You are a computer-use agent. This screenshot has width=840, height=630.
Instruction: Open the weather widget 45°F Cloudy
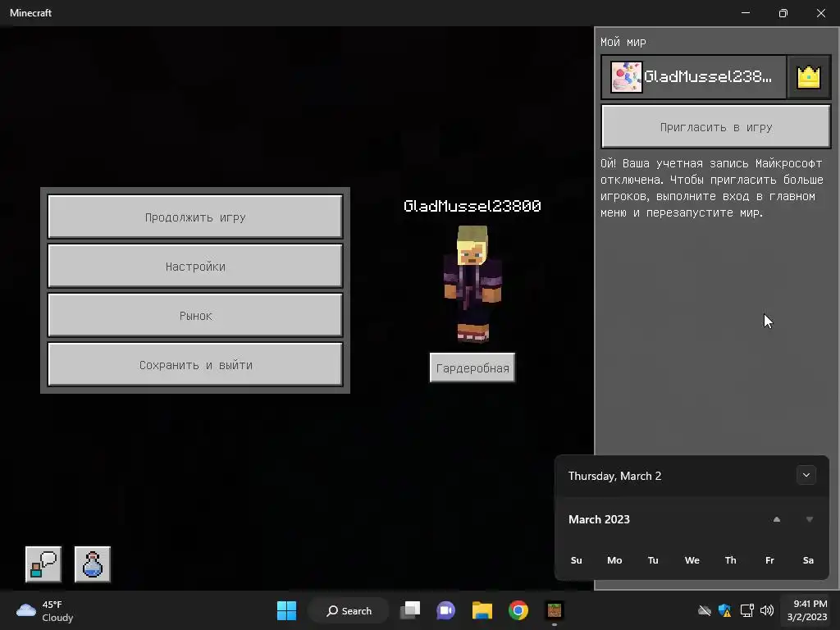tap(44, 610)
